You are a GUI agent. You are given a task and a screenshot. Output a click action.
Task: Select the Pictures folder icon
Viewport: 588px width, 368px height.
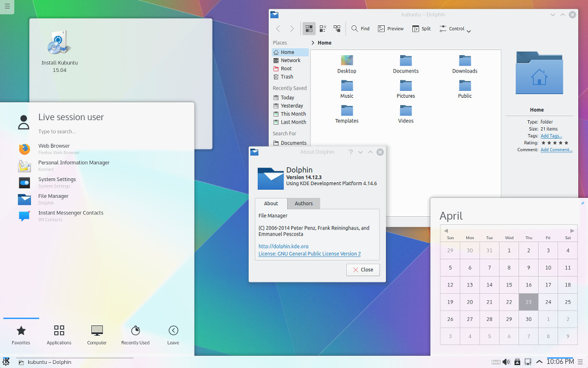(405, 86)
